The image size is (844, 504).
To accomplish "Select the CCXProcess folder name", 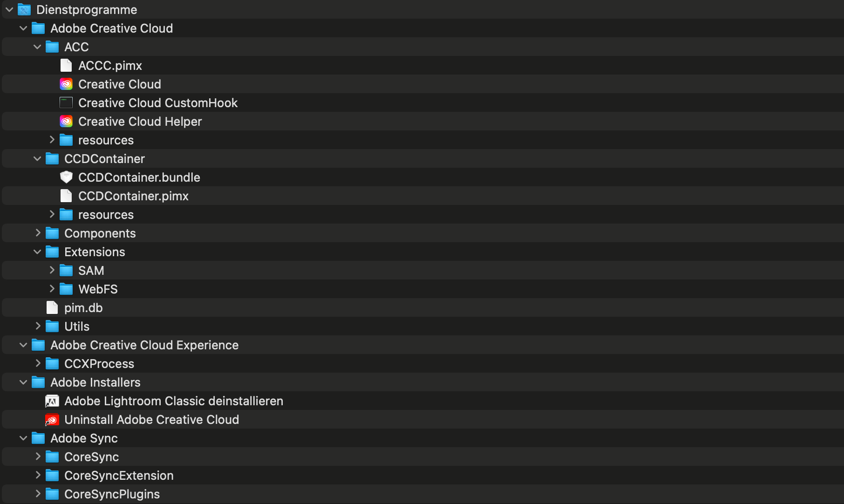I will [99, 364].
